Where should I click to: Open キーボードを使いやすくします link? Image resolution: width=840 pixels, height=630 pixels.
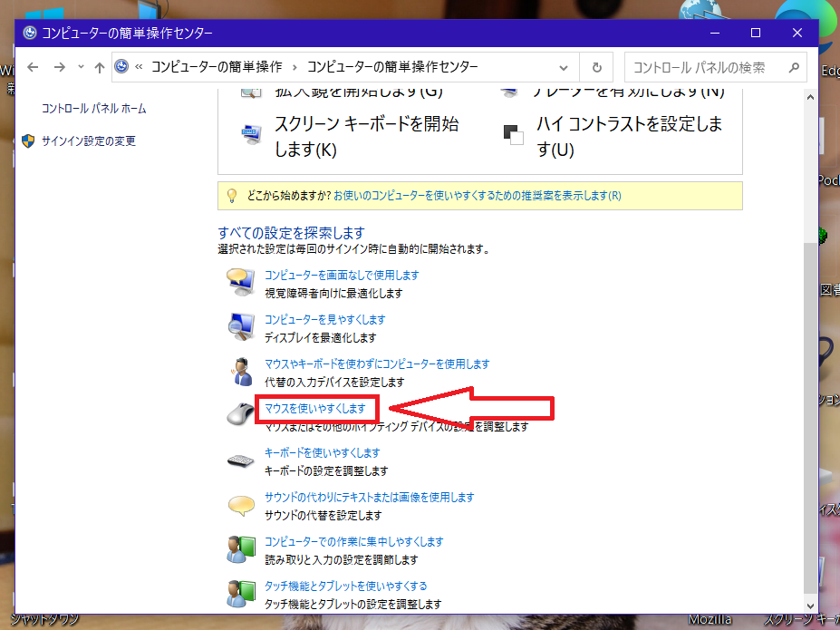(322, 453)
